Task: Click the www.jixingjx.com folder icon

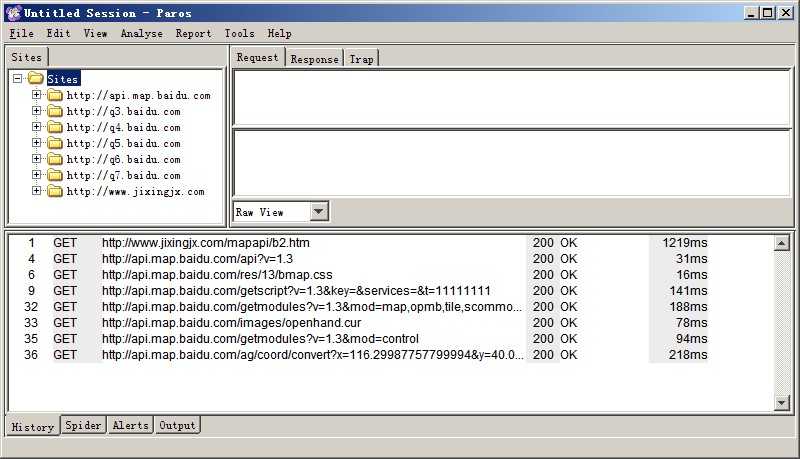Action: click(55, 191)
